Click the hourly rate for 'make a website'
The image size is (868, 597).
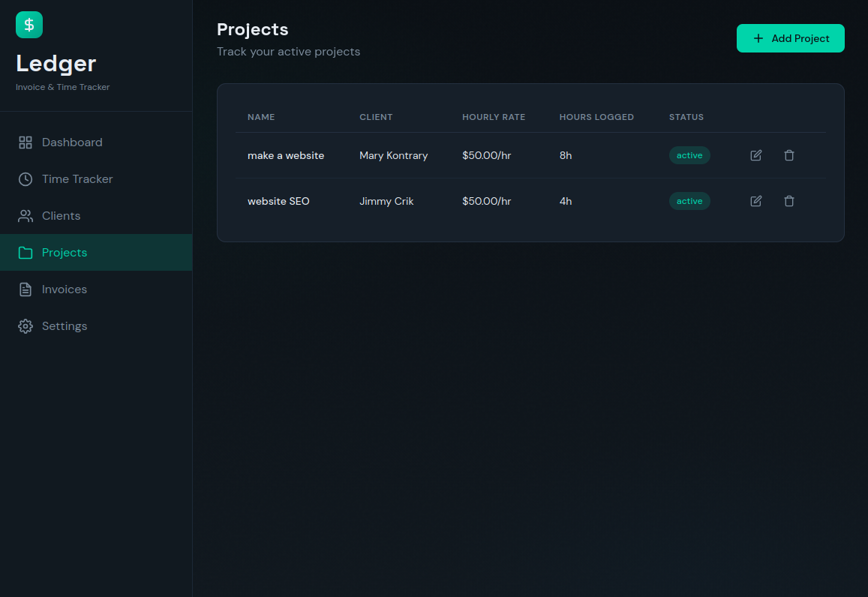tap(487, 155)
